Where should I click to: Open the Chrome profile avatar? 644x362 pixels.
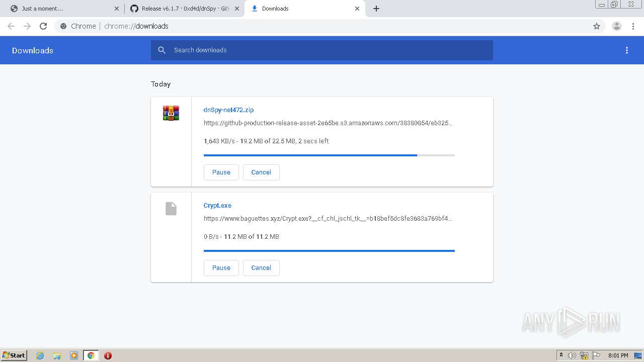coord(616,26)
